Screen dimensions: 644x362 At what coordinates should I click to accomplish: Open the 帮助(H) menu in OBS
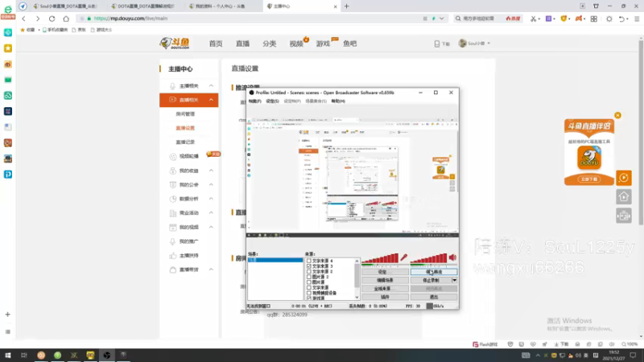[338, 101]
